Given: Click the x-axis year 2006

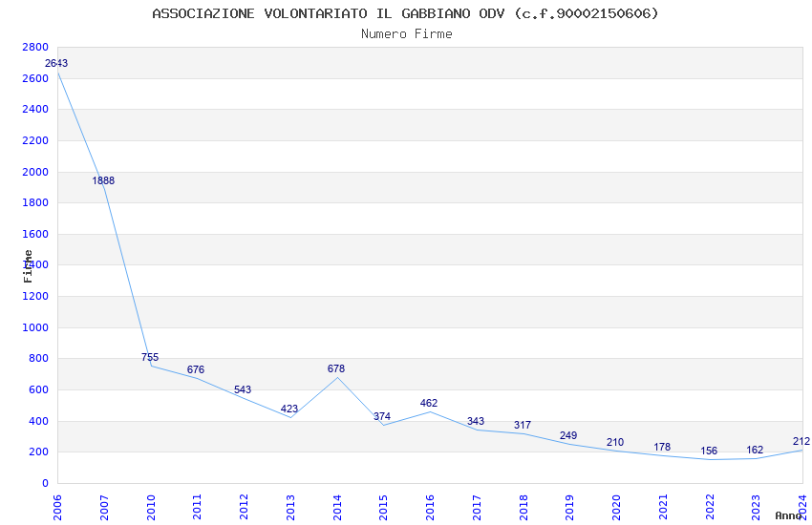Looking at the screenshot, I should [x=57, y=507].
